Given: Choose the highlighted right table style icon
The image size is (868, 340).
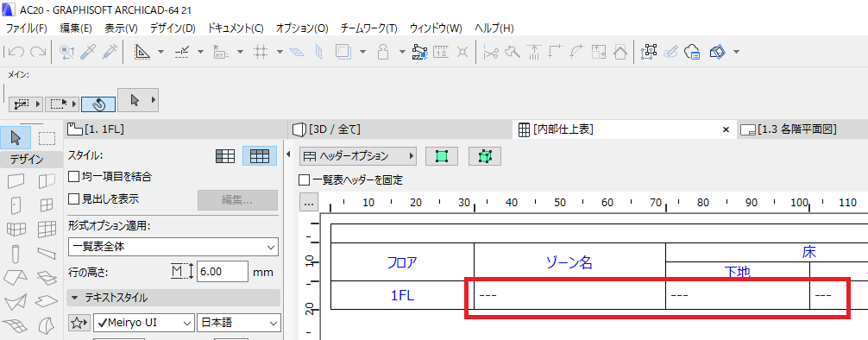Looking at the screenshot, I should tap(260, 156).
